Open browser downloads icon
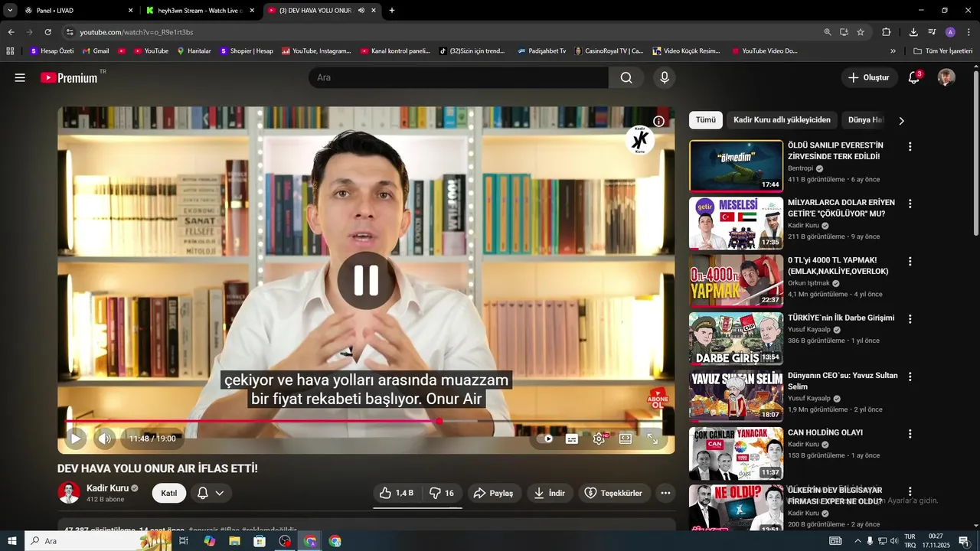 tap(913, 32)
